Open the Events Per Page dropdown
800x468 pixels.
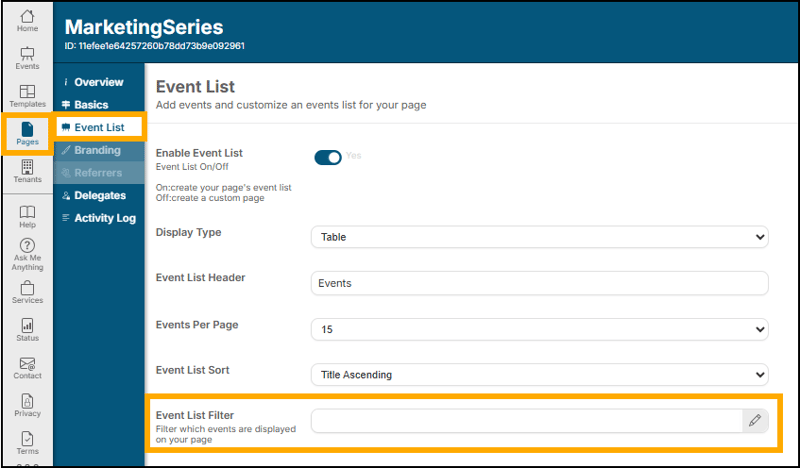(x=539, y=328)
